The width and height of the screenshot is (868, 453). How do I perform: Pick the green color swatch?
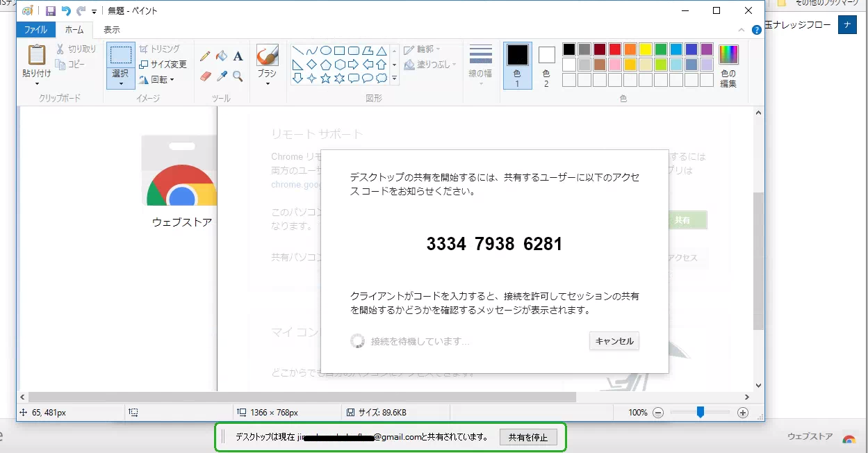click(661, 49)
